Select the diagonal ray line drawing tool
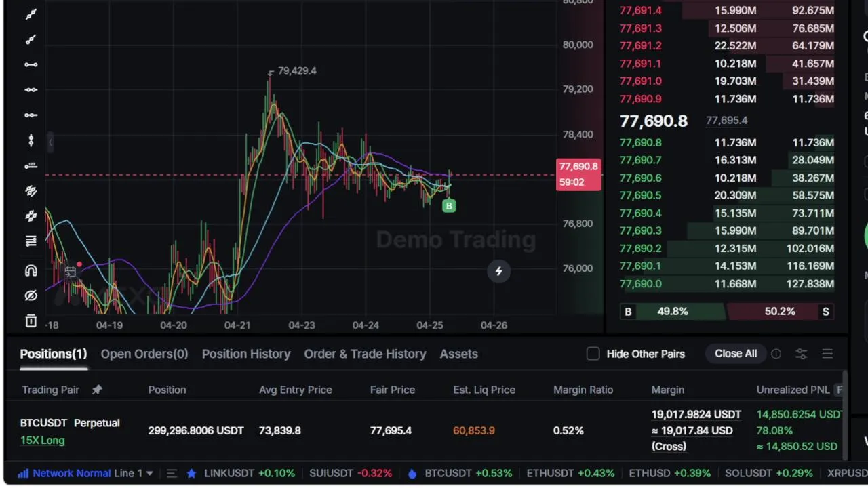The width and height of the screenshot is (868, 488). 31,39
